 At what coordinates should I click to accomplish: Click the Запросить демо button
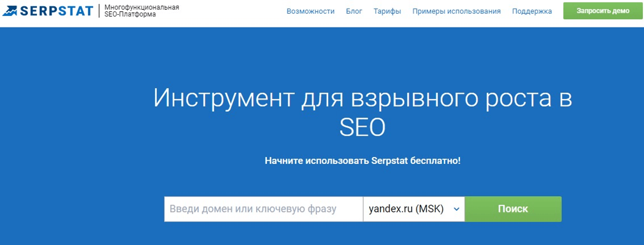603,11
